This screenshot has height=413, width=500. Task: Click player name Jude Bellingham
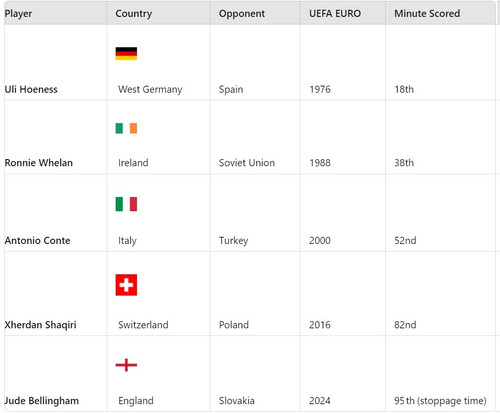click(42, 401)
